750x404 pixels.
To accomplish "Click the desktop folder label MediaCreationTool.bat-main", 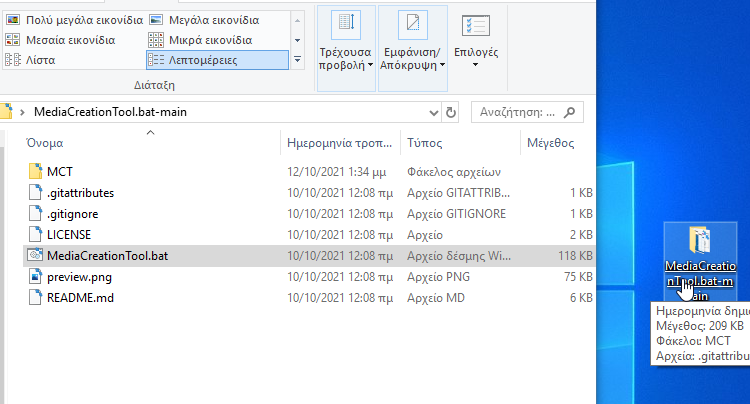I will click(700, 281).
